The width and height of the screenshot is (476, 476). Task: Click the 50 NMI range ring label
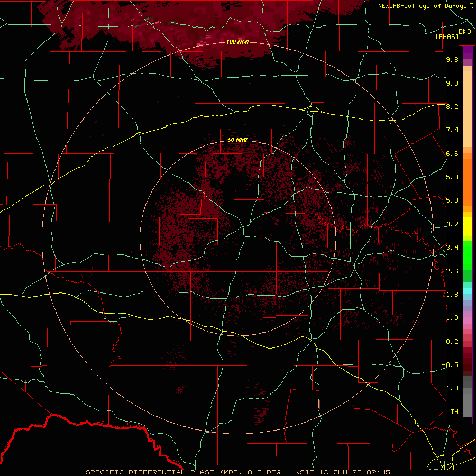tap(237, 140)
